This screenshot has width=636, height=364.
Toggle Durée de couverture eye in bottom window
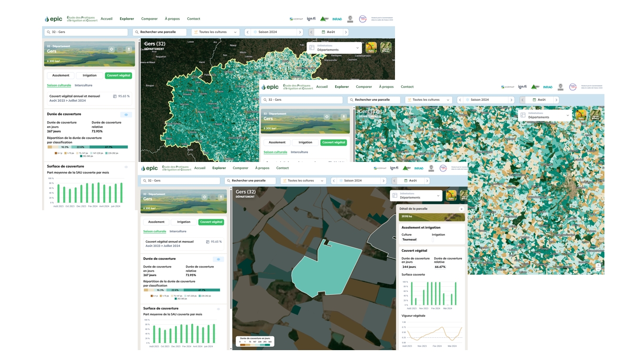(219, 259)
